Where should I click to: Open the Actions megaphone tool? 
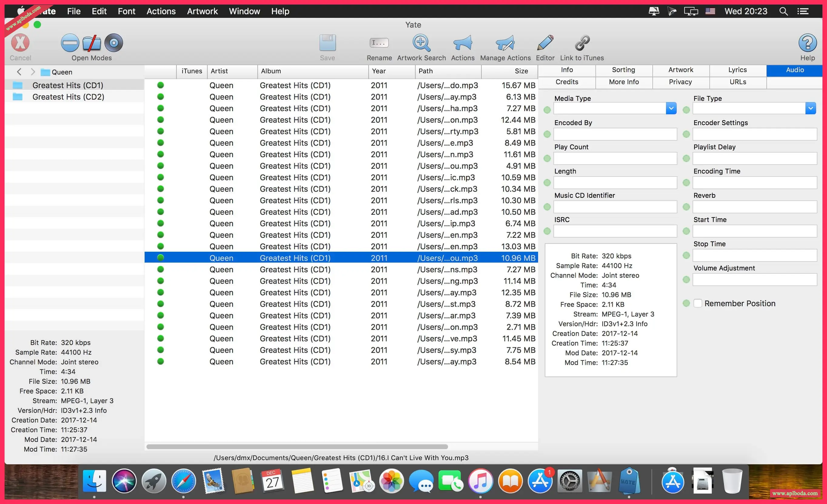click(x=463, y=43)
